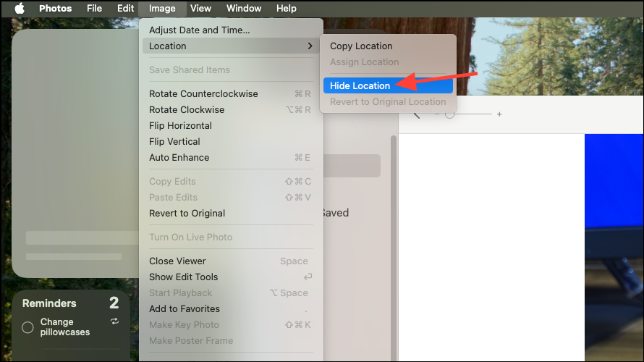The height and width of the screenshot is (362, 644).
Task: Choose Add to Favorites
Action: [x=185, y=309]
